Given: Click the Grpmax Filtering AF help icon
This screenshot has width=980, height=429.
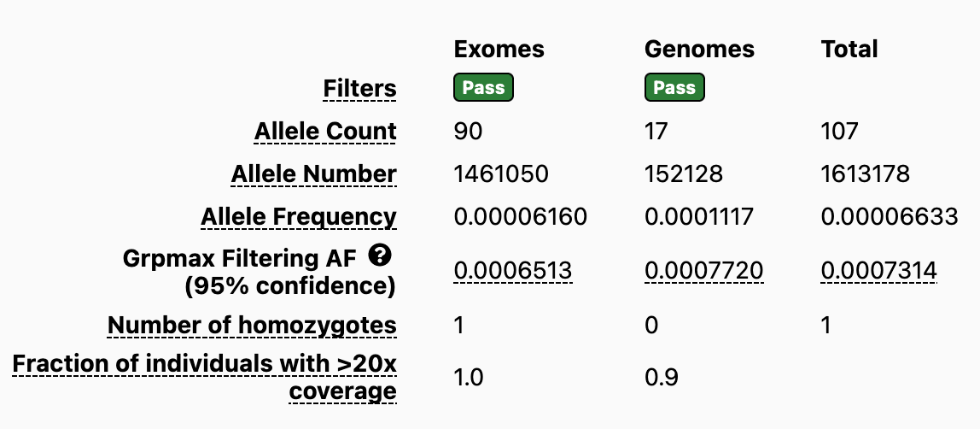Looking at the screenshot, I should coord(380,256).
